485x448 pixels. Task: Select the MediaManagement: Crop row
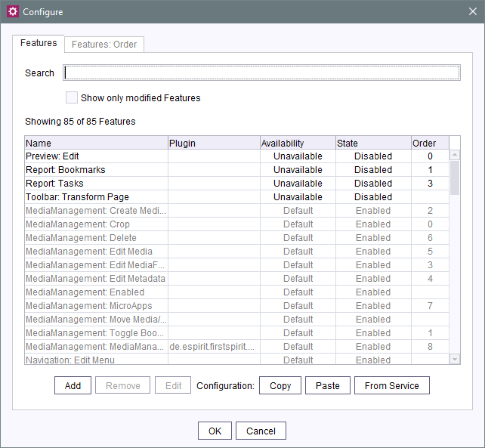pyautogui.click(x=236, y=224)
